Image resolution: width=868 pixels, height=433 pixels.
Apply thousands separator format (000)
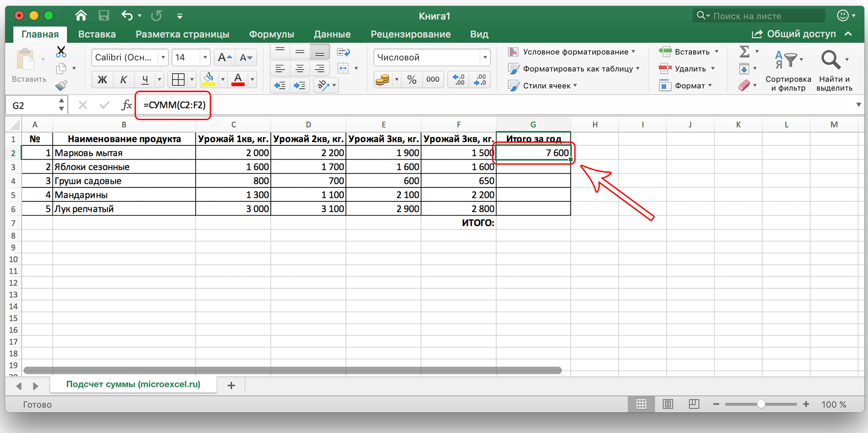pyautogui.click(x=433, y=79)
